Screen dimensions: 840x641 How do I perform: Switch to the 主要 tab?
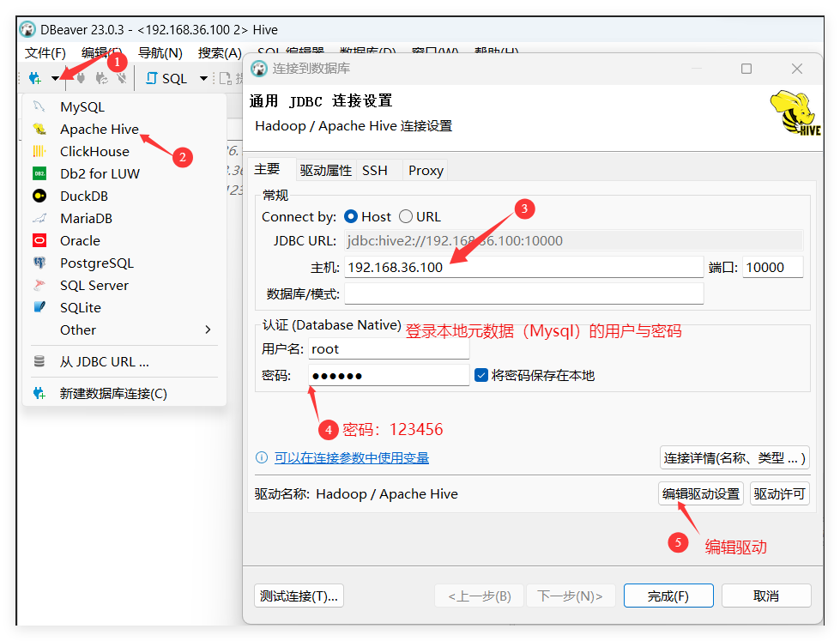point(267,169)
